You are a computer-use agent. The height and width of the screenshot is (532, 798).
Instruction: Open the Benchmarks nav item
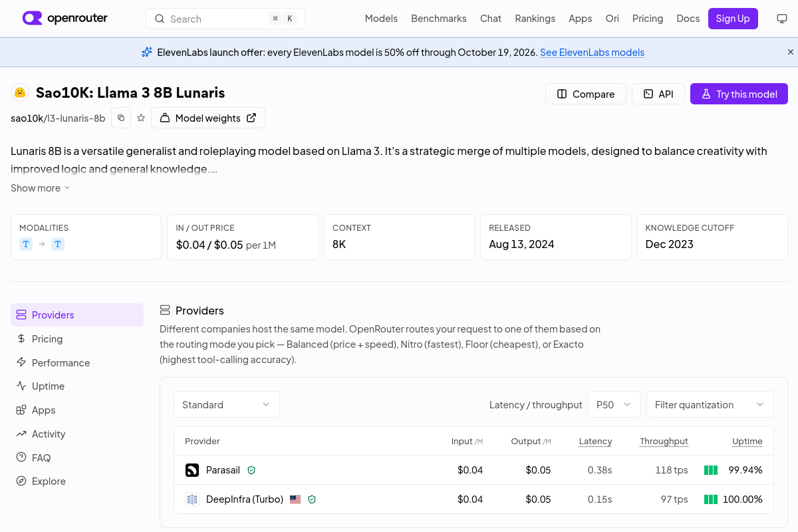coord(439,19)
